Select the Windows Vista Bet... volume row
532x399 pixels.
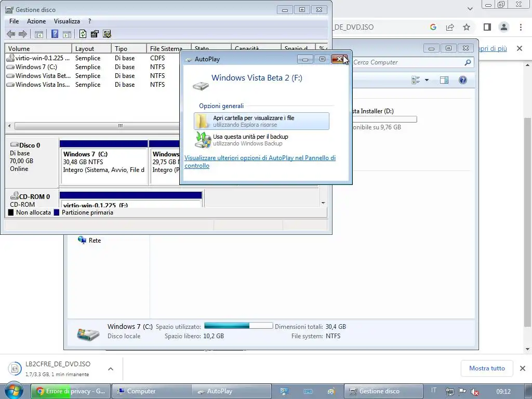tap(91, 76)
